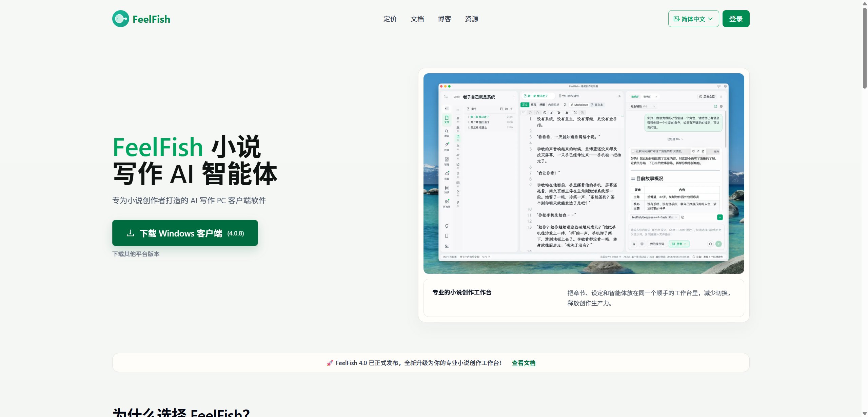Click the card description starting 把章节、设定和智能体

(650, 298)
